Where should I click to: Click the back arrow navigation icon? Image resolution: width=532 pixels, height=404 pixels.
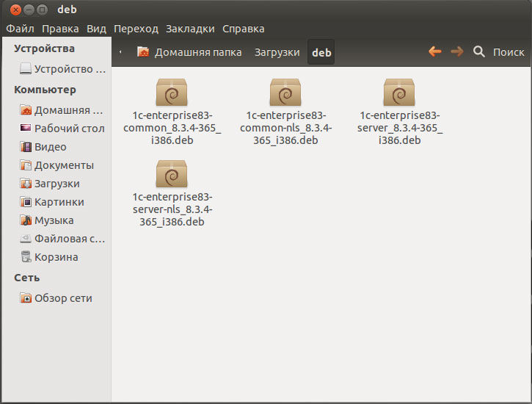point(435,51)
